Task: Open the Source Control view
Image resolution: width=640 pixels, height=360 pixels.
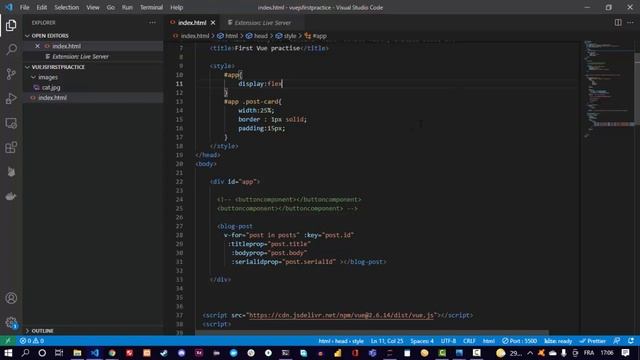Action: click(11, 74)
